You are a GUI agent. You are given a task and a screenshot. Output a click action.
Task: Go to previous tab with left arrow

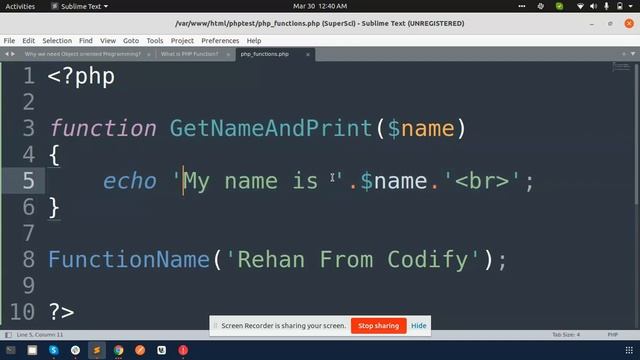point(7,54)
